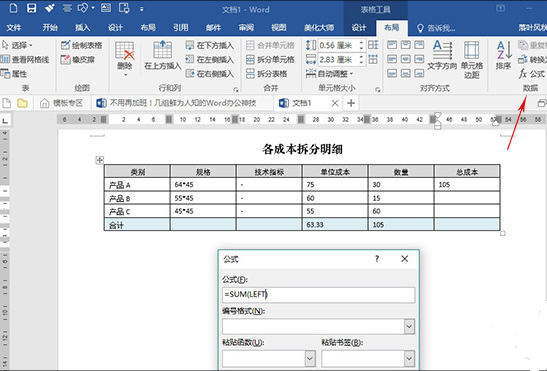The image size is (547, 371).
Task: Click the format painter brush in Quick Access
Action: pyautogui.click(x=49, y=8)
